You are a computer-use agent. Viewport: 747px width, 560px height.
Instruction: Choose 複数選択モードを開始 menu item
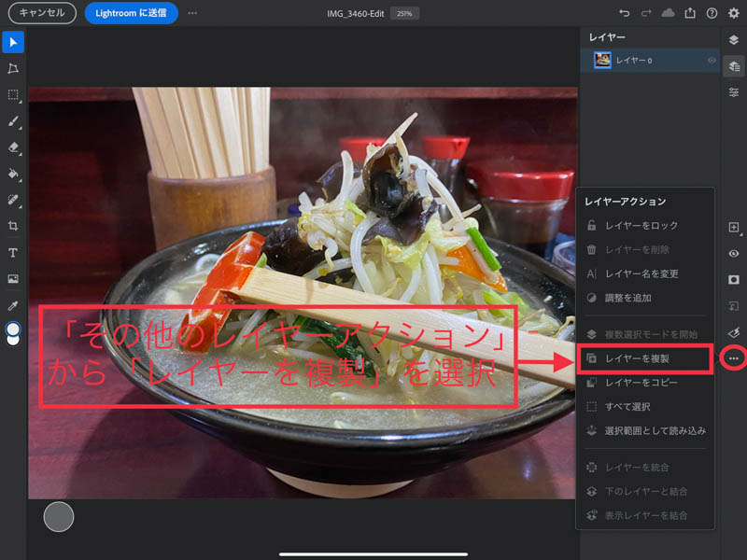pyautogui.click(x=645, y=334)
